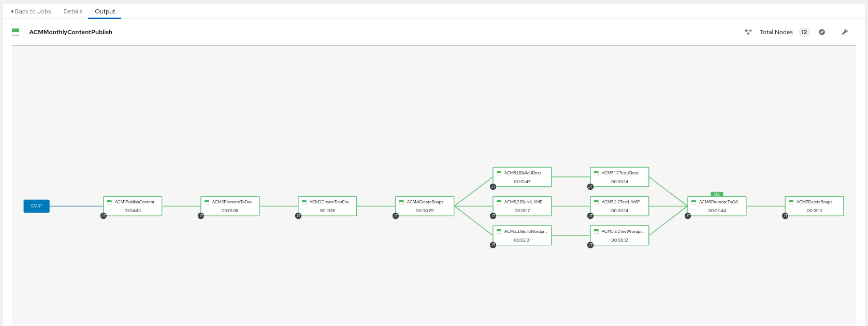Select the ACM4CreateSnaps node
This screenshot has height=326, width=868.
(x=425, y=206)
